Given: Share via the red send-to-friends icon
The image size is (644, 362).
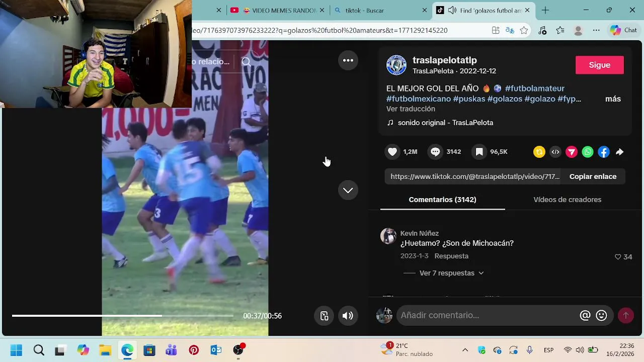Looking at the screenshot, I should coord(572,152).
